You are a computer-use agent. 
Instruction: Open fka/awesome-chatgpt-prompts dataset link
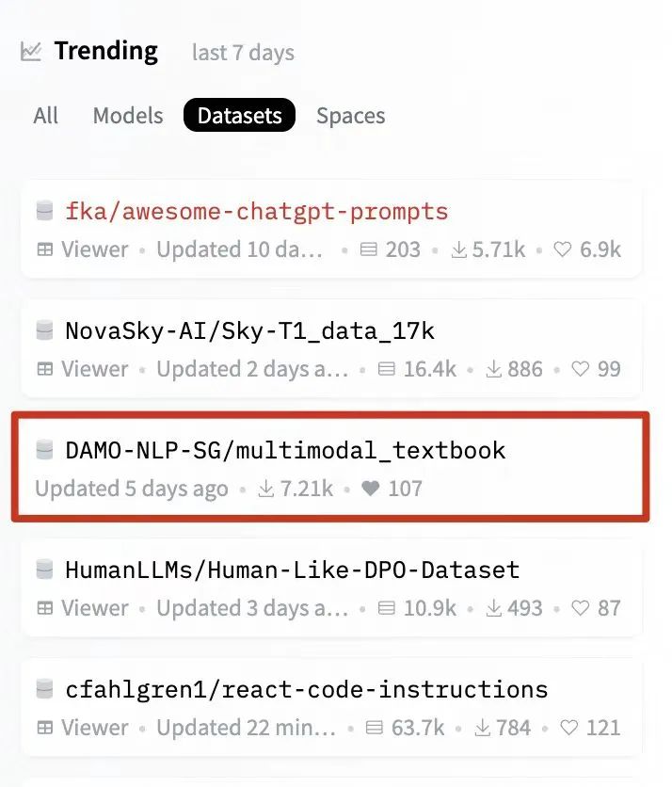point(256,211)
